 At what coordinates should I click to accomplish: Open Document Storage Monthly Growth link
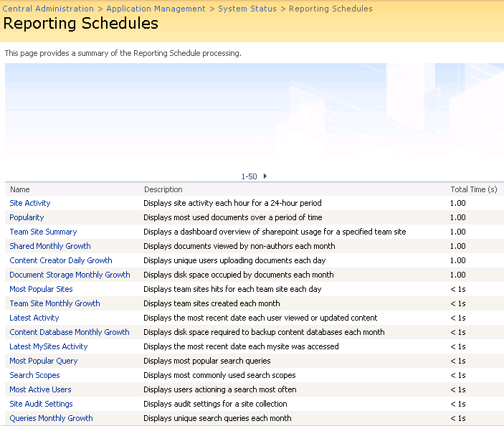coord(70,275)
